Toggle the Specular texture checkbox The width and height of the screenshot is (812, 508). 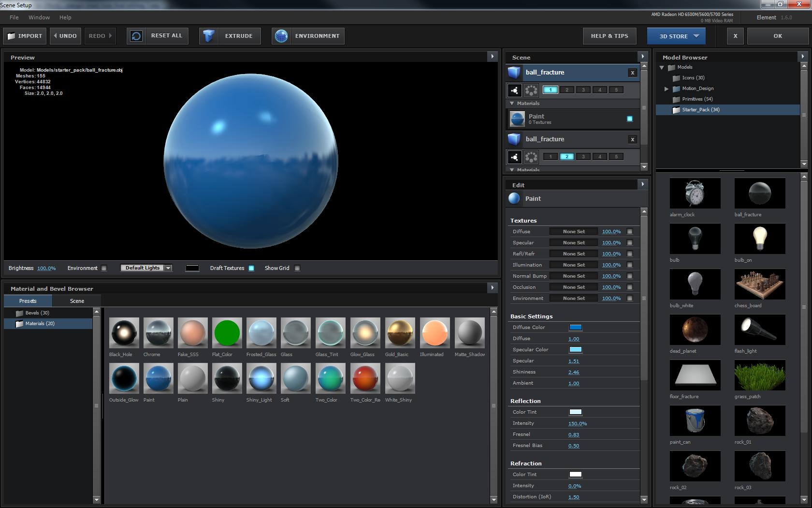pyautogui.click(x=630, y=242)
